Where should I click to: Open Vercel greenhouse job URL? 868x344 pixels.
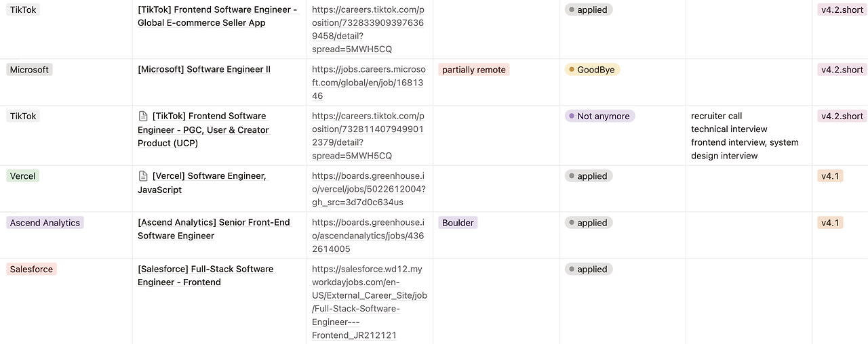(368, 189)
